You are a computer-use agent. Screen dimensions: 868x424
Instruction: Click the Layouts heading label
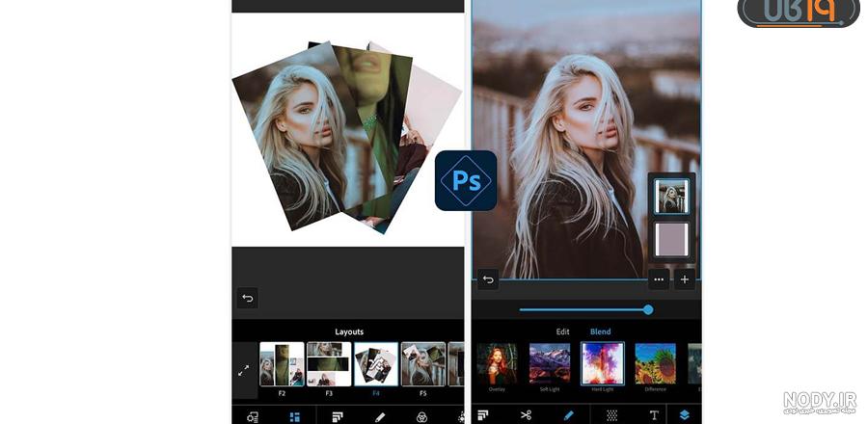(349, 331)
